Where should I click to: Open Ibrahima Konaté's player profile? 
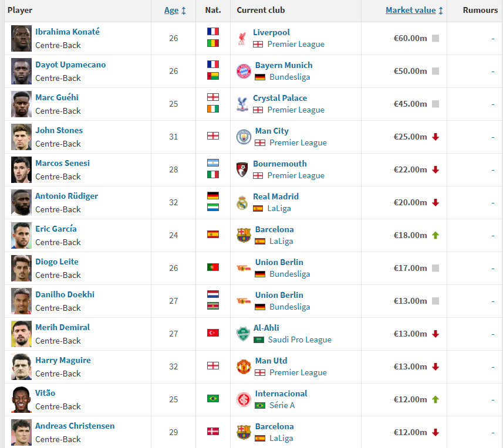coord(67,32)
